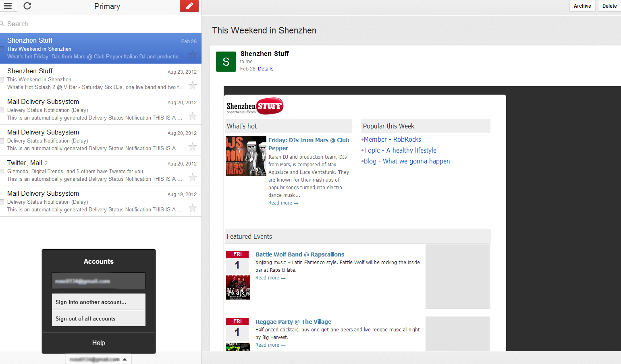Click the 'Popular this Week' section heading
The image size is (621, 364).
(x=388, y=126)
